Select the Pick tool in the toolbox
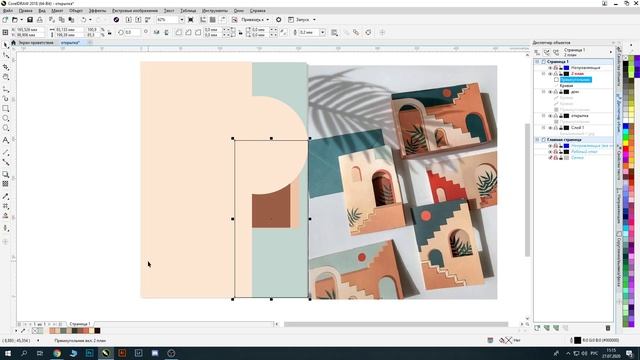 6,45
